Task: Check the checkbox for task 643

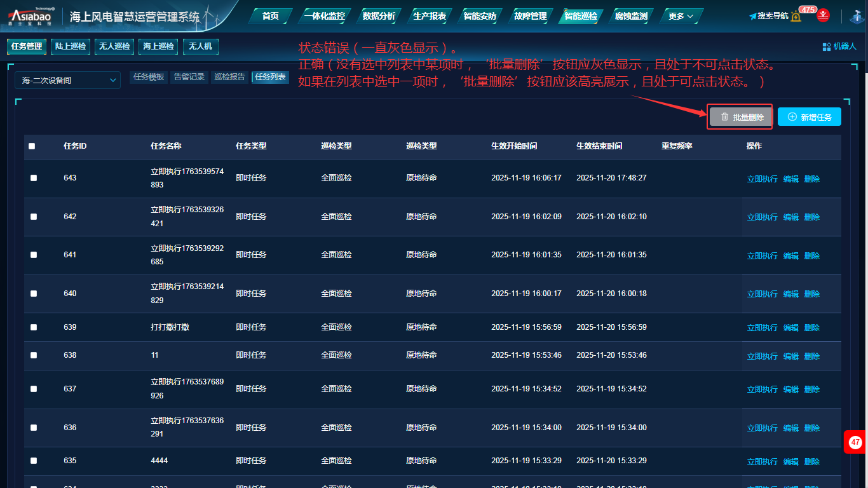Action: (34, 178)
